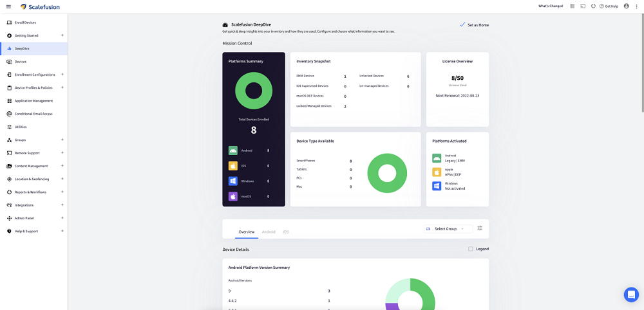Click the Set as Home label
644x310 pixels.
478,25
